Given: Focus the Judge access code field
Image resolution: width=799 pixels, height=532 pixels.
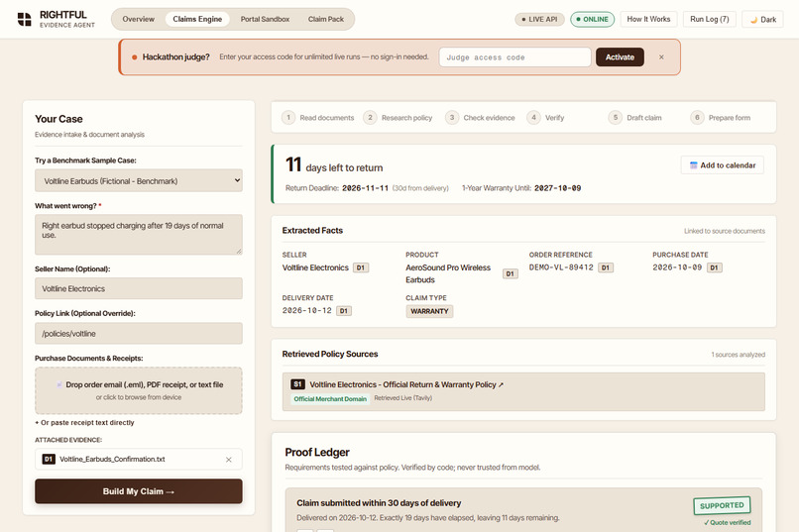Looking at the screenshot, I should click(x=514, y=57).
